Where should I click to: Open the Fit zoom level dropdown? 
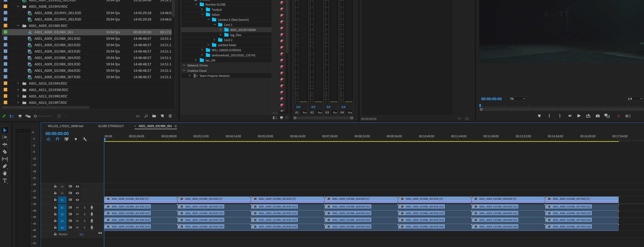coord(517,99)
